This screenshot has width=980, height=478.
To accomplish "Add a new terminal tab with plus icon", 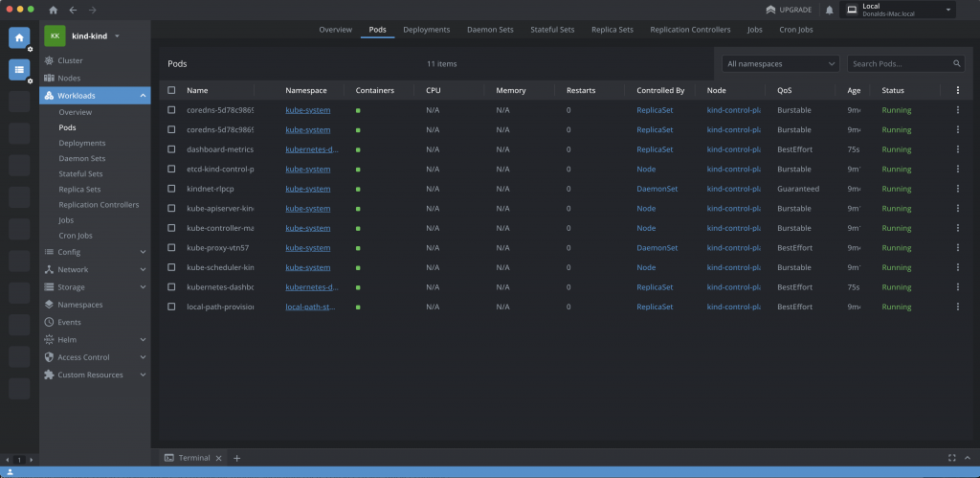I will [237, 458].
